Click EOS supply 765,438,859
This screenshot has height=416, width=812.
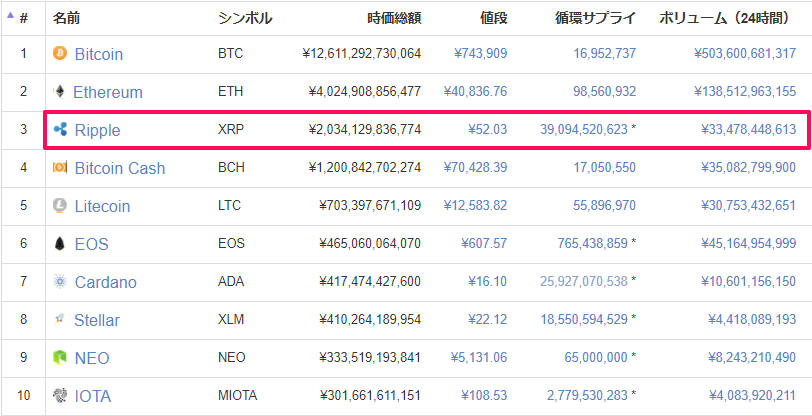[592, 243]
